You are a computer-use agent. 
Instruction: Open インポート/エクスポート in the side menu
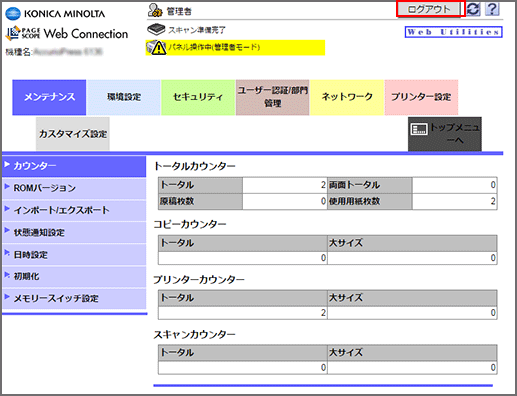point(74,210)
